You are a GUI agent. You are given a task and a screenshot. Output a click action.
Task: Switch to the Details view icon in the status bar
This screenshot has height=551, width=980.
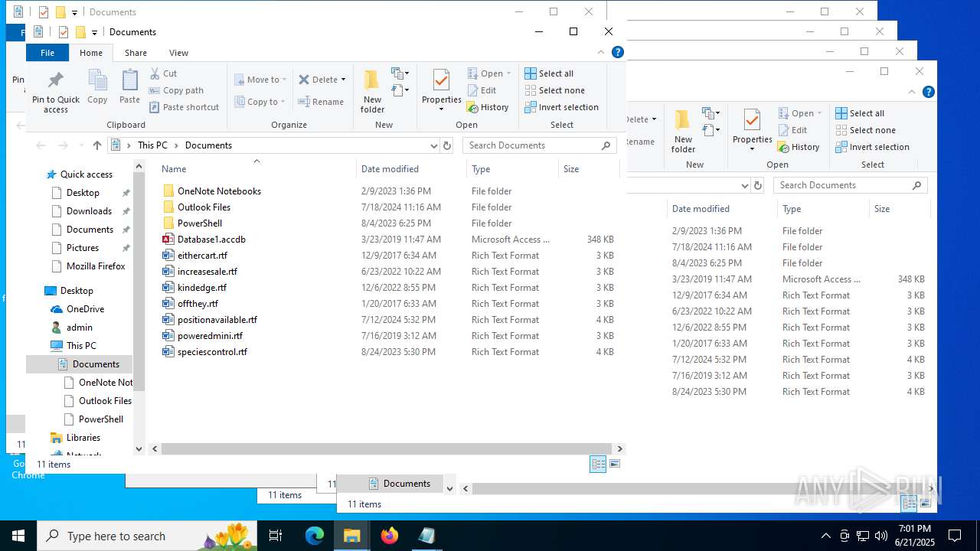[x=598, y=464]
